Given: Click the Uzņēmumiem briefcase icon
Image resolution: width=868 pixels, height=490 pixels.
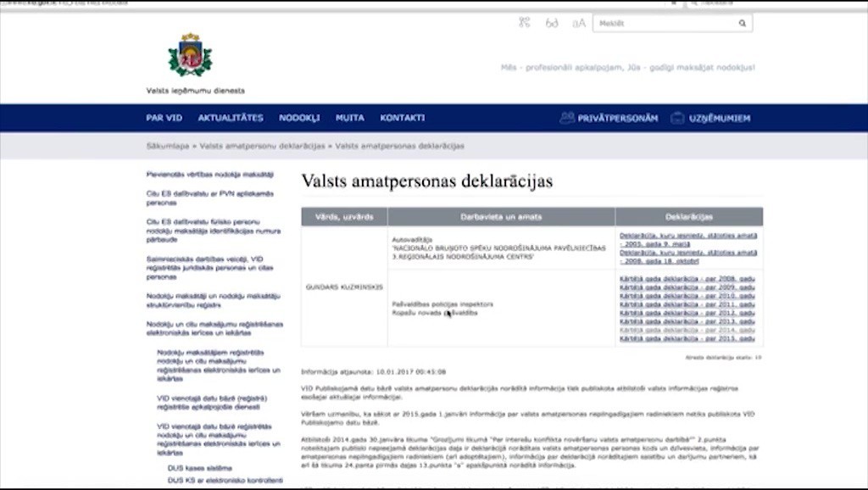Looking at the screenshot, I should pyautogui.click(x=677, y=118).
